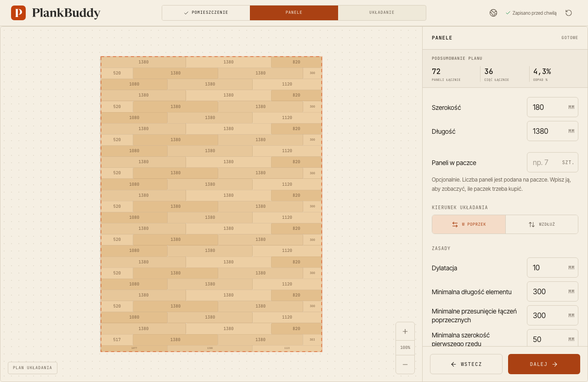This screenshot has width=588, height=382.
Task: Click the Dalej button
Action: point(544,364)
